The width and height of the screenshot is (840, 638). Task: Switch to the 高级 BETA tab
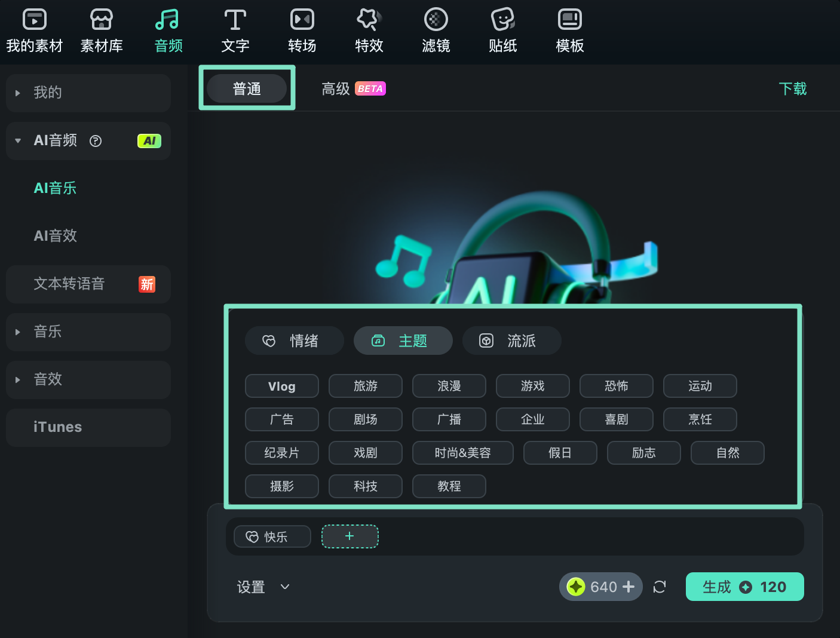point(336,88)
